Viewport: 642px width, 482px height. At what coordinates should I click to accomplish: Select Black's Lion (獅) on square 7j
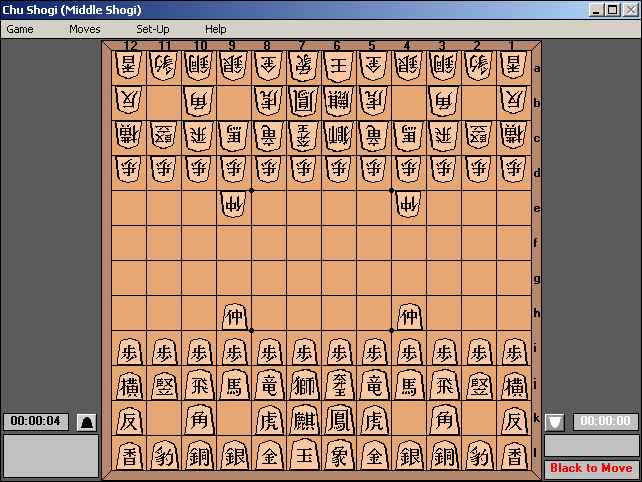[x=304, y=385]
